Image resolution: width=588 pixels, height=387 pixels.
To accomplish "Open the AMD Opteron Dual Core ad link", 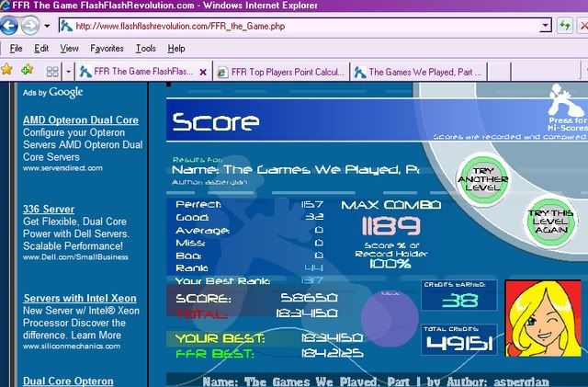I will (80, 120).
